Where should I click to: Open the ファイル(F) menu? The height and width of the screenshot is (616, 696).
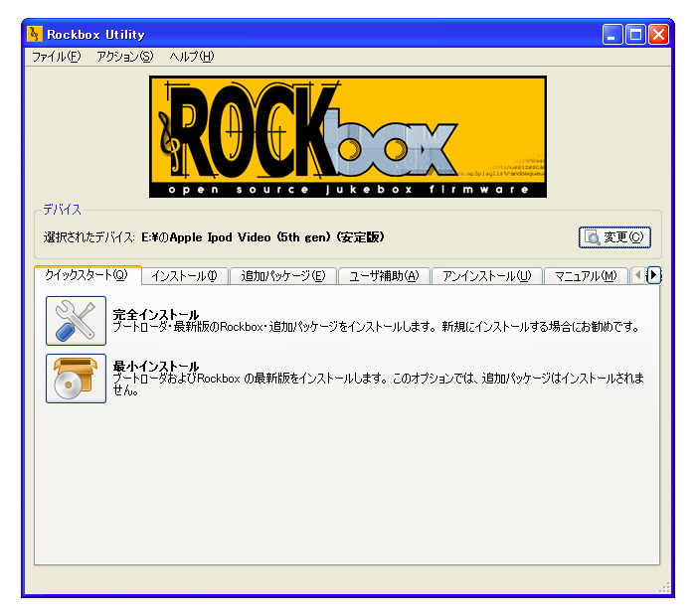click(57, 57)
